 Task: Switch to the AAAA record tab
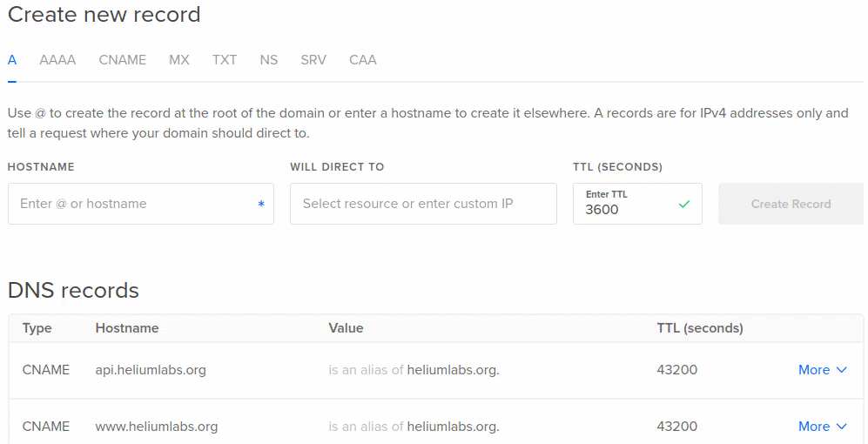click(57, 60)
